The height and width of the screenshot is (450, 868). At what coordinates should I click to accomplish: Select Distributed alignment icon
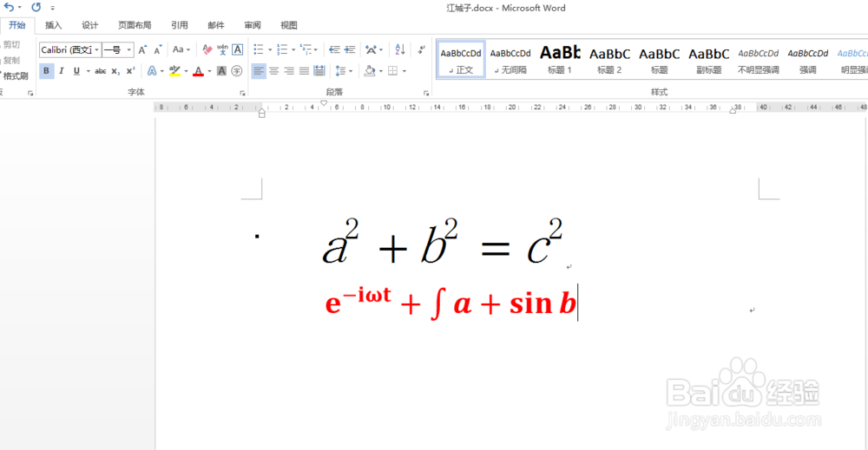pos(319,71)
